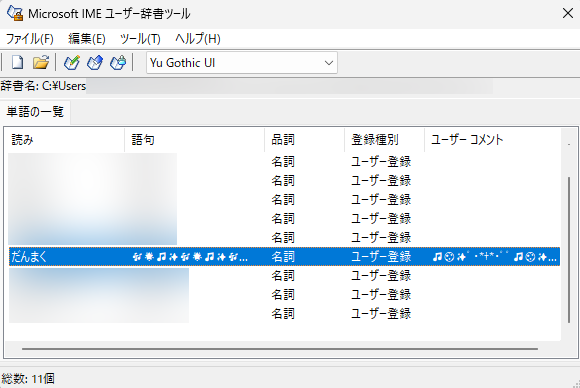Viewport: 580px width, 388px height.
Task: Click the user comment of the だんまく row
Action: click(495, 256)
